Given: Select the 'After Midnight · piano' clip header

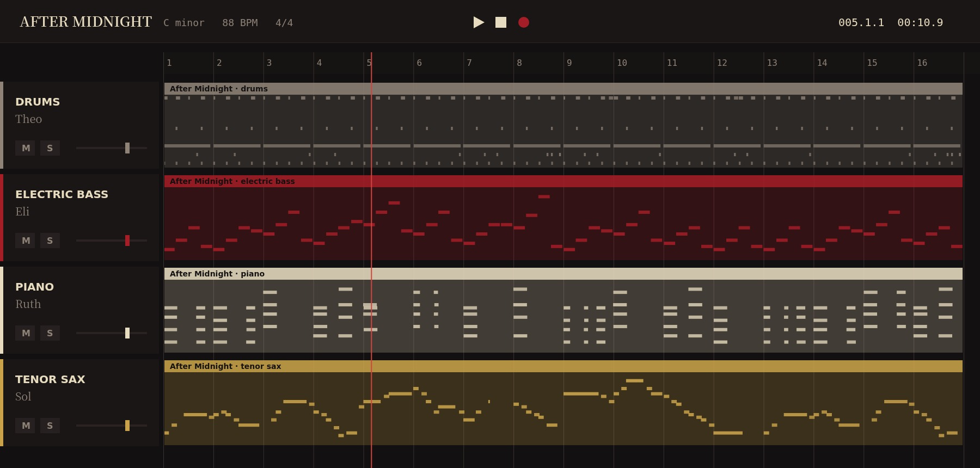Looking at the screenshot, I should [563, 274].
